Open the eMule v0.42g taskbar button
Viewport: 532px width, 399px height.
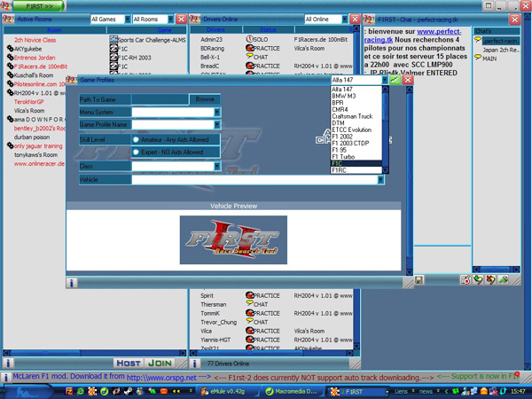[x=228, y=391]
